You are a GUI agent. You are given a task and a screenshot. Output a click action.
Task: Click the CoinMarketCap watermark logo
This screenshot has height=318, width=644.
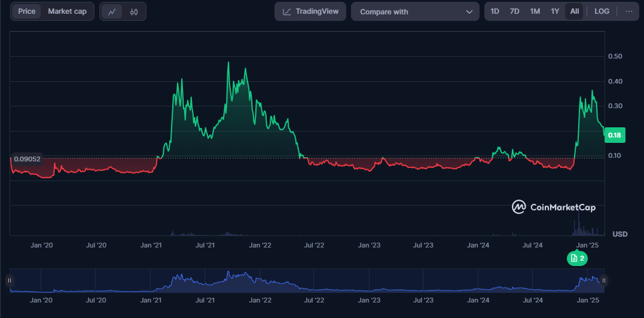tap(554, 207)
